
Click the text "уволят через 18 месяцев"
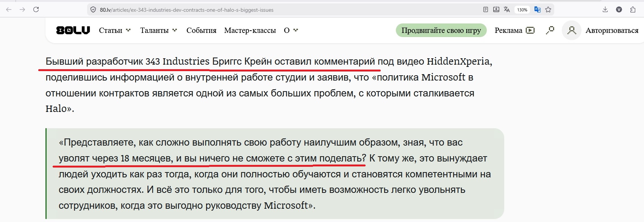(x=116, y=158)
